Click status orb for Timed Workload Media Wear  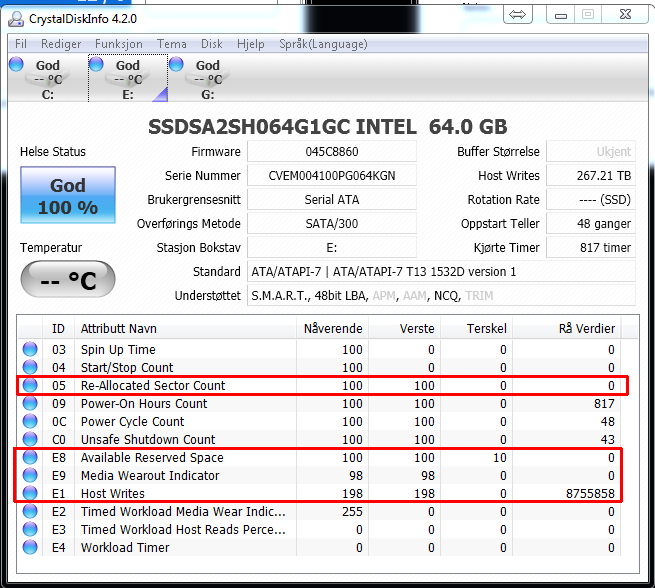(30, 511)
